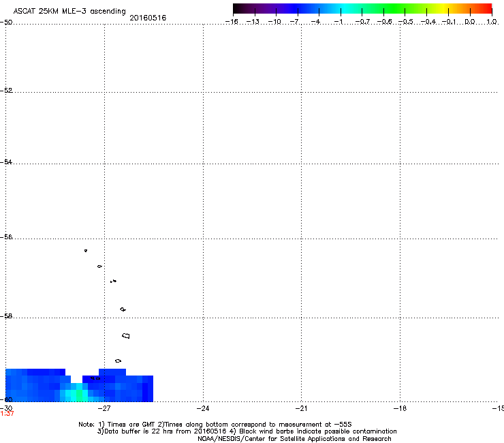504x443 pixels.
Task: Click the -7 label on the color scale
Action: 294,22
